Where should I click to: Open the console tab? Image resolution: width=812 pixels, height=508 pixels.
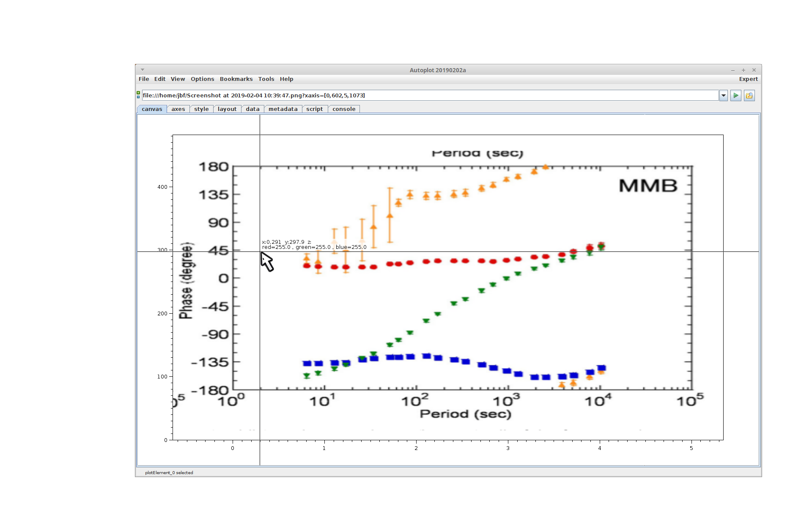[343, 109]
